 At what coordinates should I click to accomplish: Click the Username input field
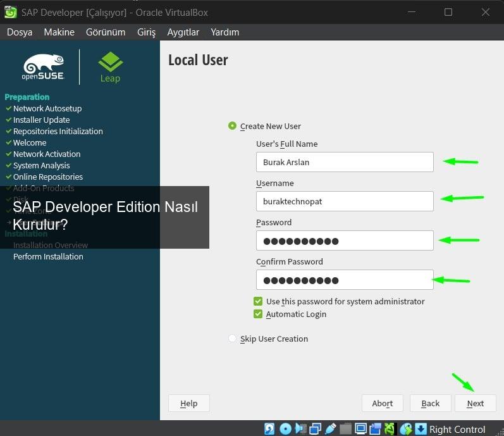click(x=344, y=201)
